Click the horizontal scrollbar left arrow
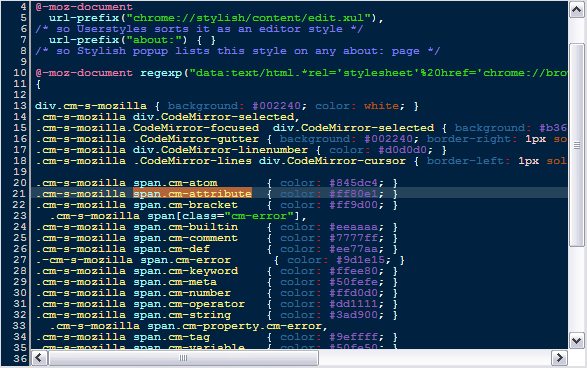 point(39,358)
